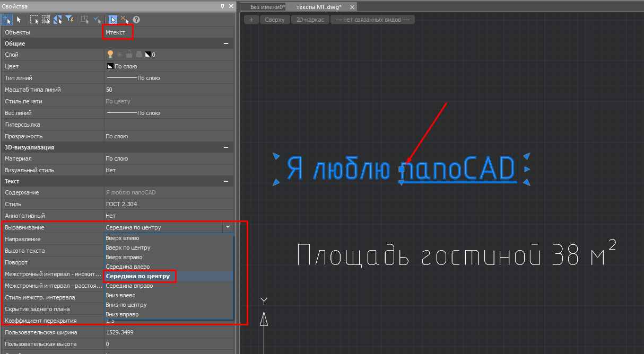644x354 pixels.
Task: Click the Пользовательская высота value 0
Action: point(169,344)
